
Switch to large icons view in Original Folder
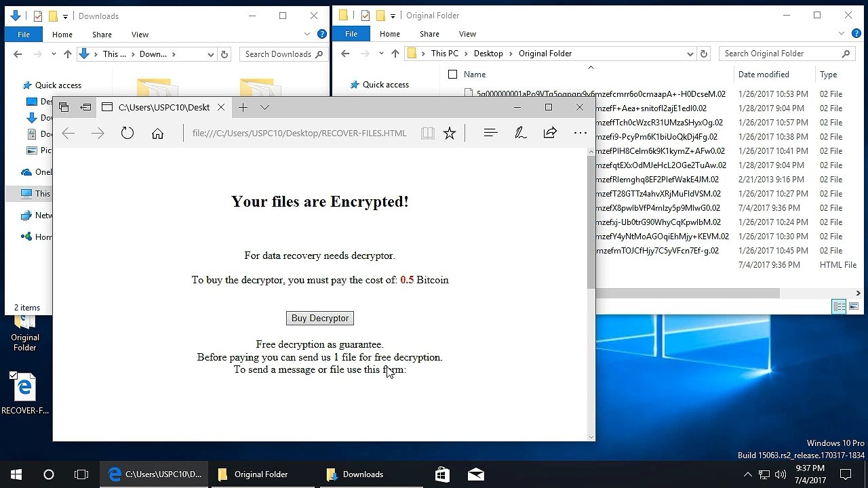coord(854,307)
